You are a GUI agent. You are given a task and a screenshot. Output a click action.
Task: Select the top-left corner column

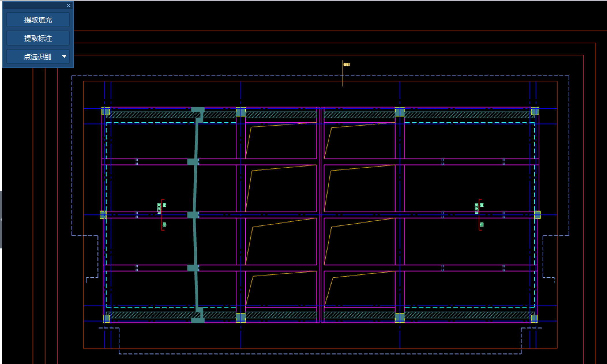pyautogui.click(x=106, y=111)
